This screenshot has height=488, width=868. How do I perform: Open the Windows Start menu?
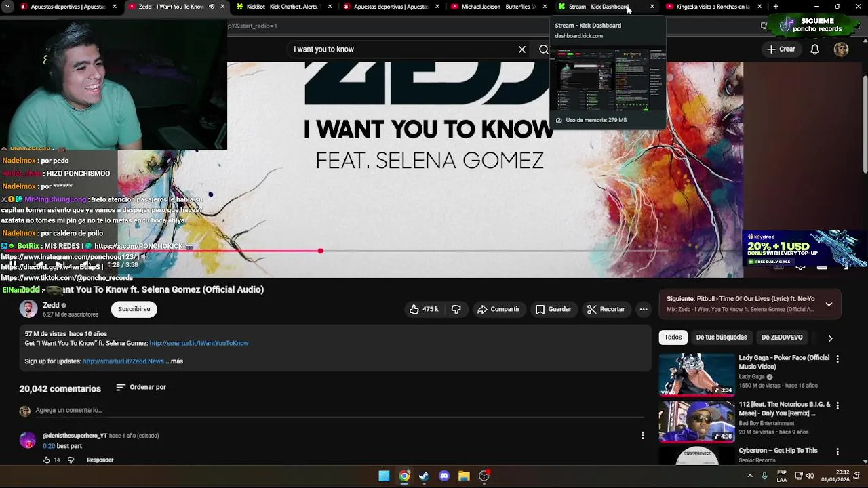(x=384, y=476)
